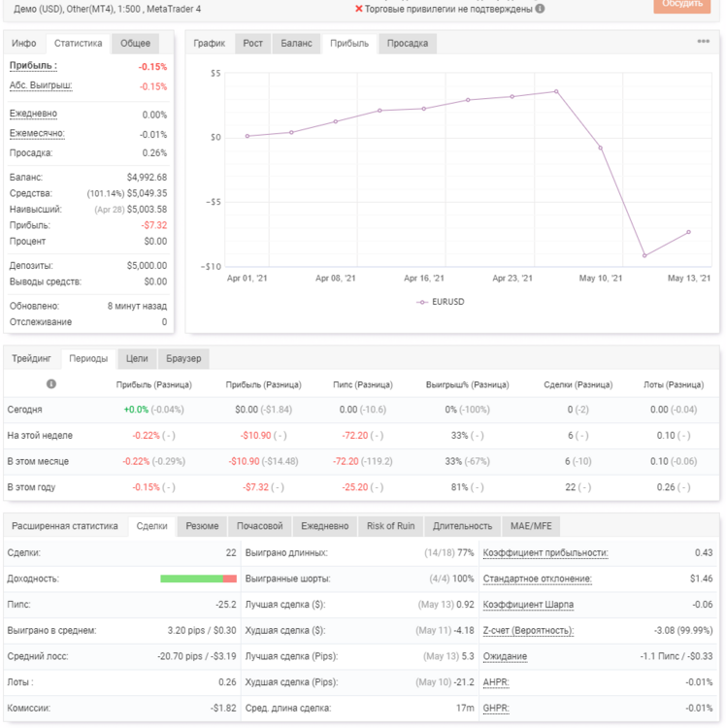Select the Прибыль chart tab
The width and height of the screenshot is (726, 728).
(349, 43)
